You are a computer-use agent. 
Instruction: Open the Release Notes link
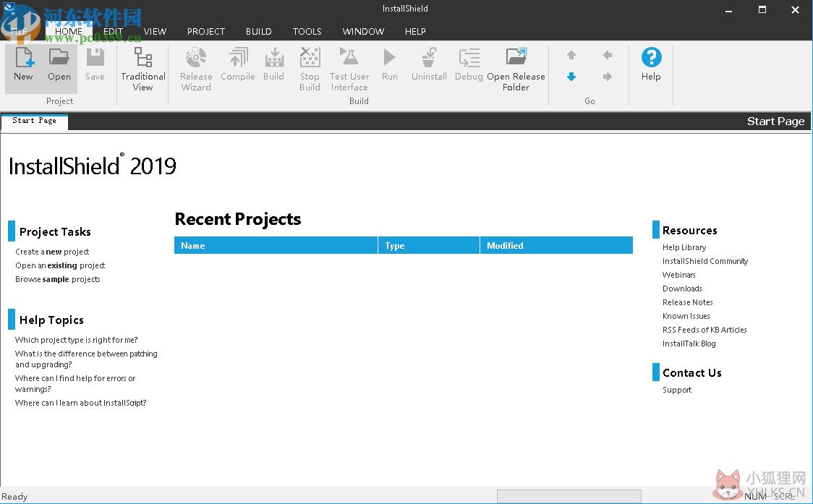(x=688, y=303)
